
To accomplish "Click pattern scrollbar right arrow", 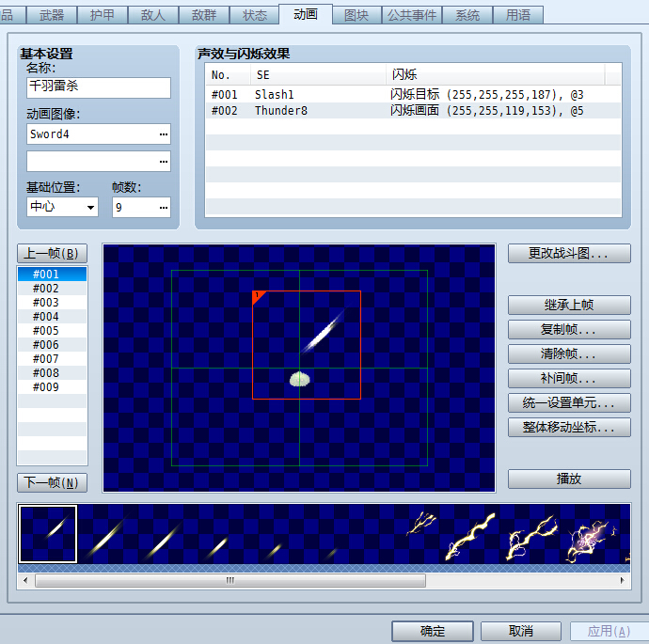I will 622,580.
